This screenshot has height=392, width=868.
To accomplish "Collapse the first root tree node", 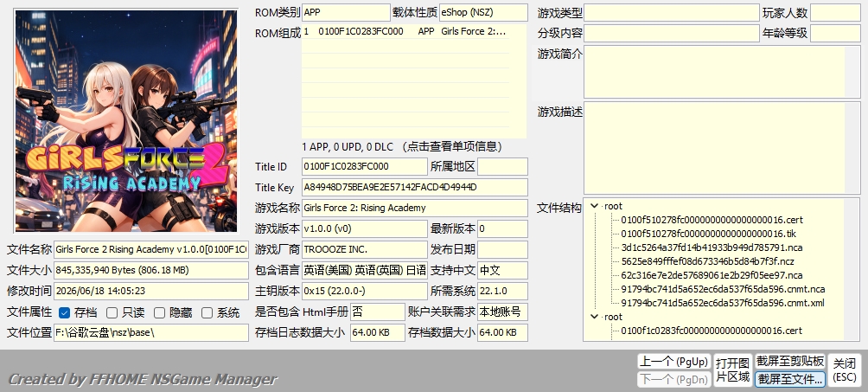I will pos(595,206).
